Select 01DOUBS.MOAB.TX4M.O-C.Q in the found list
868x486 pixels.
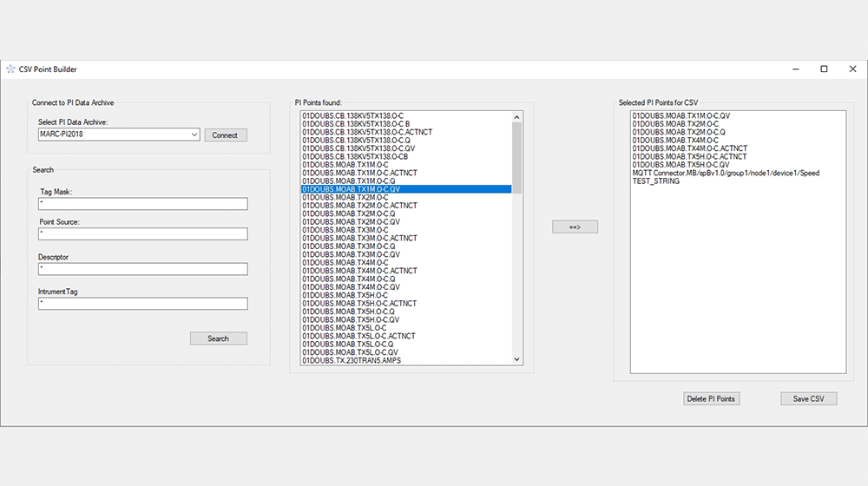point(406,279)
